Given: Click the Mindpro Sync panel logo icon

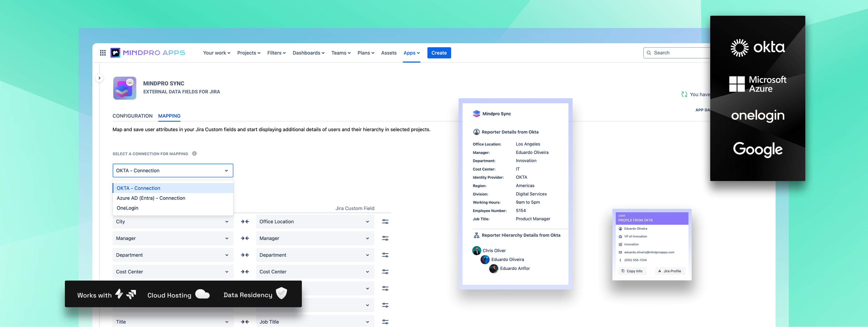Looking at the screenshot, I should (x=477, y=114).
